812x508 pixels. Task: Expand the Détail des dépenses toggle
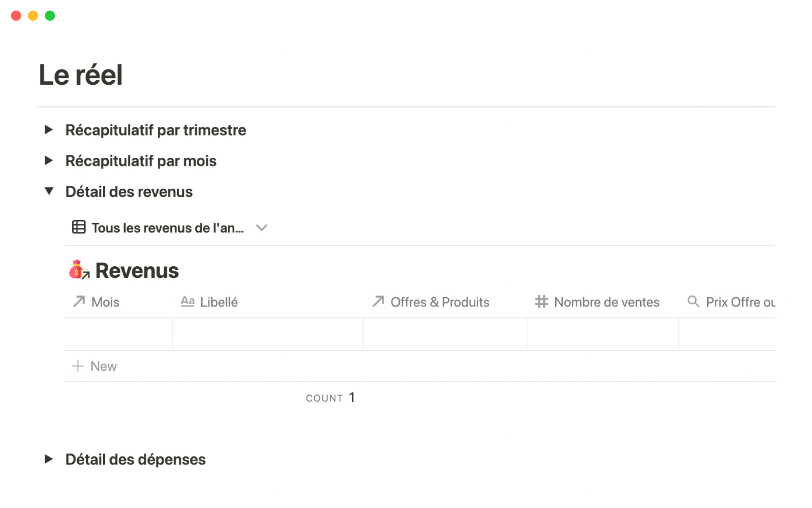pos(49,459)
